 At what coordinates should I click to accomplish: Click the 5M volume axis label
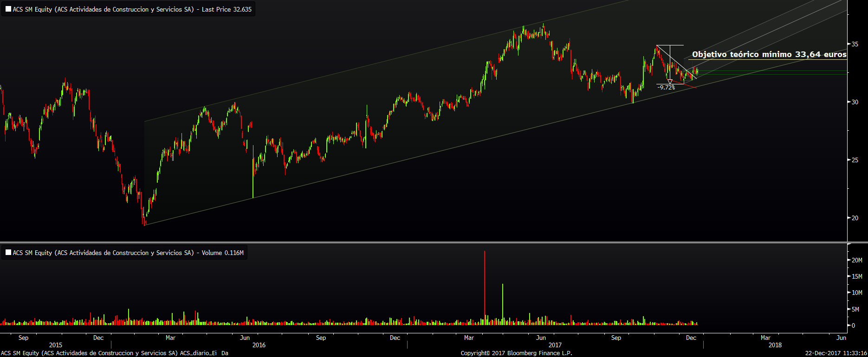[x=855, y=309]
